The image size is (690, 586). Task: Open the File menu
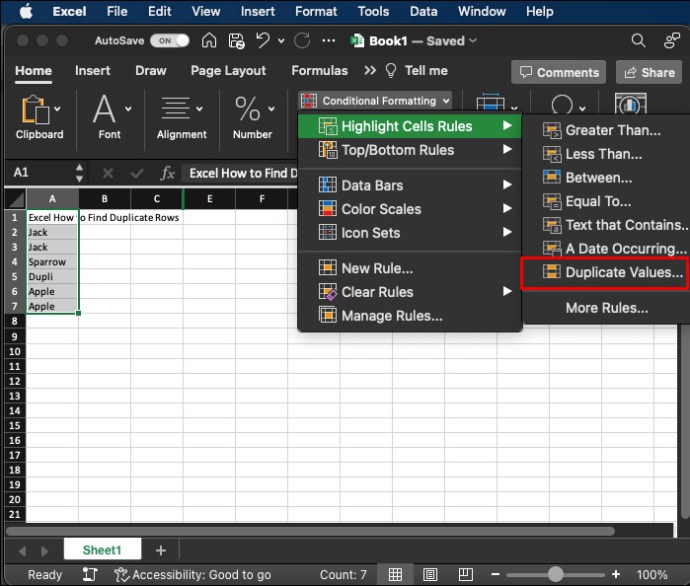117,11
